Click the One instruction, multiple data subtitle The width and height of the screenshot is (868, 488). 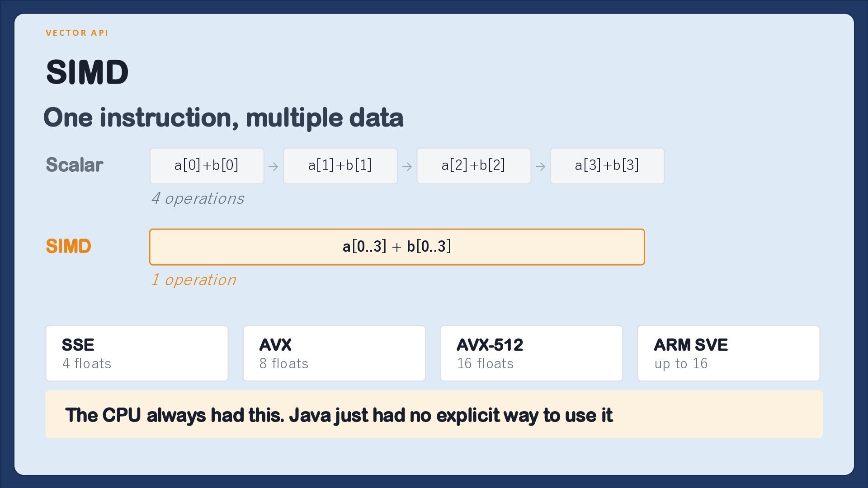[x=223, y=118]
